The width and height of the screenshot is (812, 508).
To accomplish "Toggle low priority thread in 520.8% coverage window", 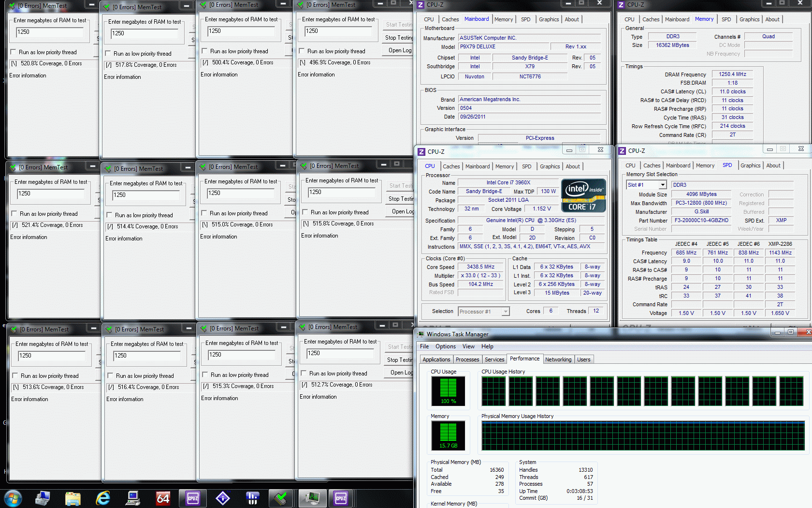I will click(x=13, y=52).
